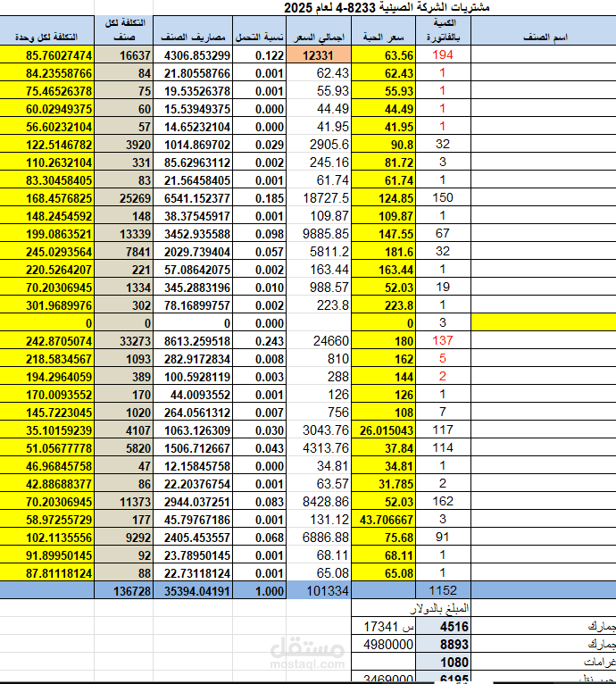Select total price cell 6886.88
Viewport: 616px width, 684px height.
point(319,538)
